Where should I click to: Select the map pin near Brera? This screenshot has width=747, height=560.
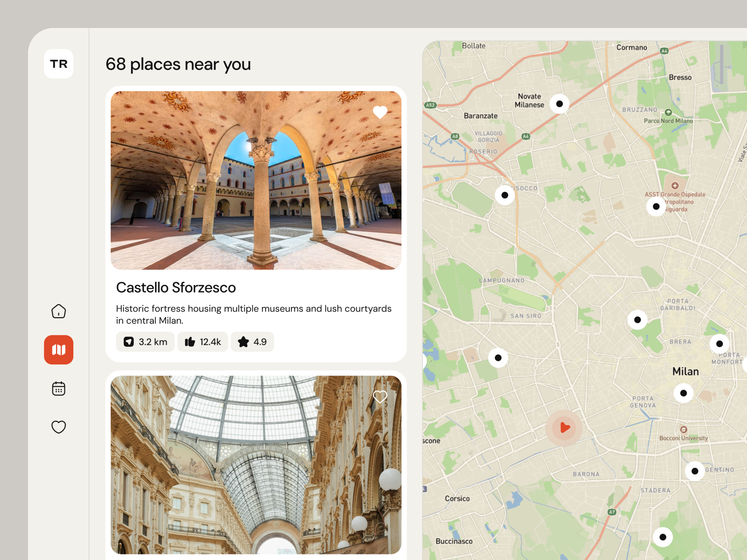(719, 344)
